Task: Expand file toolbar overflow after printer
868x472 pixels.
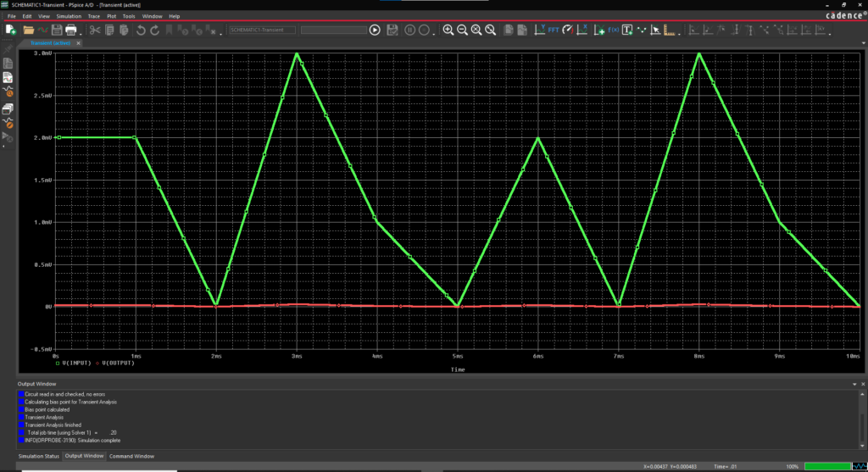Action: [x=81, y=33]
